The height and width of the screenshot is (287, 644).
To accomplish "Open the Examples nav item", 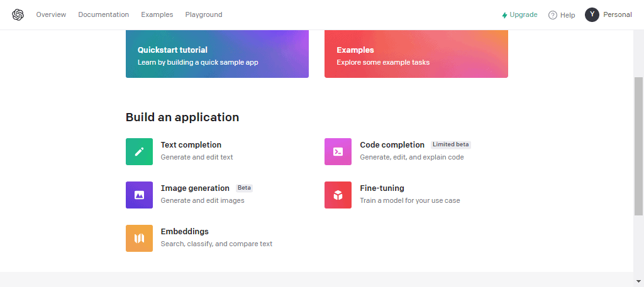I will click(157, 15).
